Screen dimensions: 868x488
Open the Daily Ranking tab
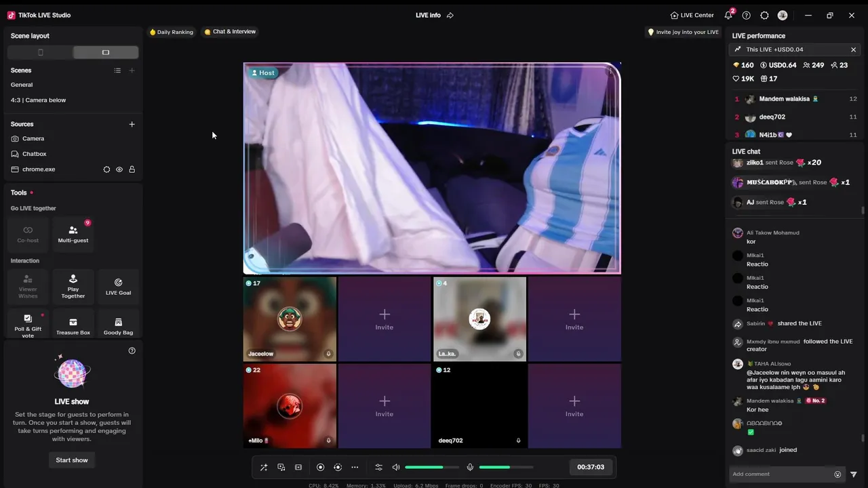172,32
